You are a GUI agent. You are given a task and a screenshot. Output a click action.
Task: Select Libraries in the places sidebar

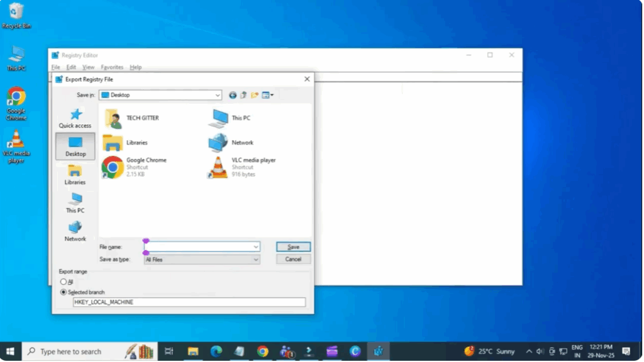pos(75,174)
